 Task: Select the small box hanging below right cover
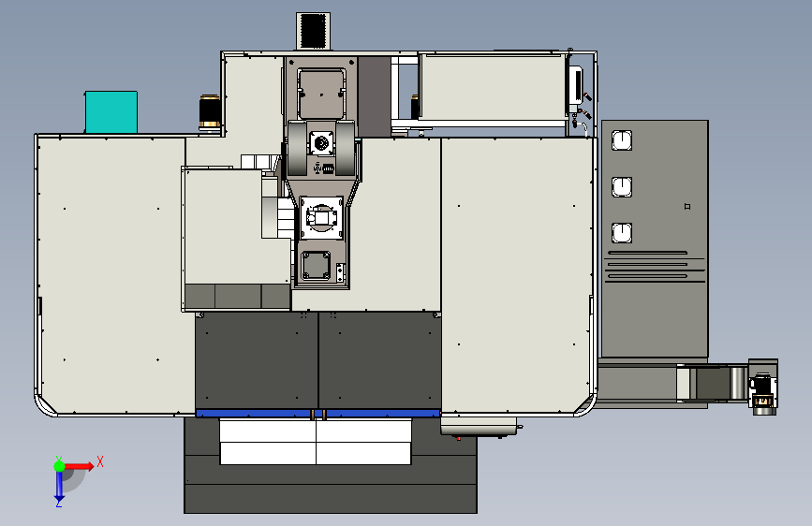pos(480,427)
